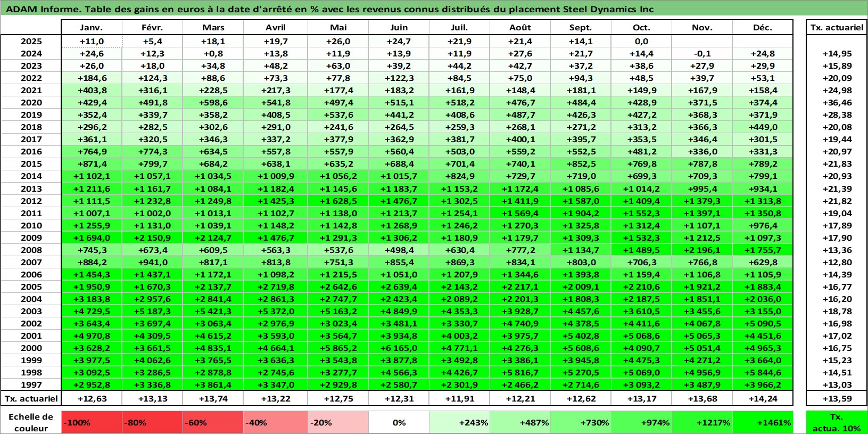Click the Echelle de couleur label
The image size is (868, 434).
click(31, 422)
